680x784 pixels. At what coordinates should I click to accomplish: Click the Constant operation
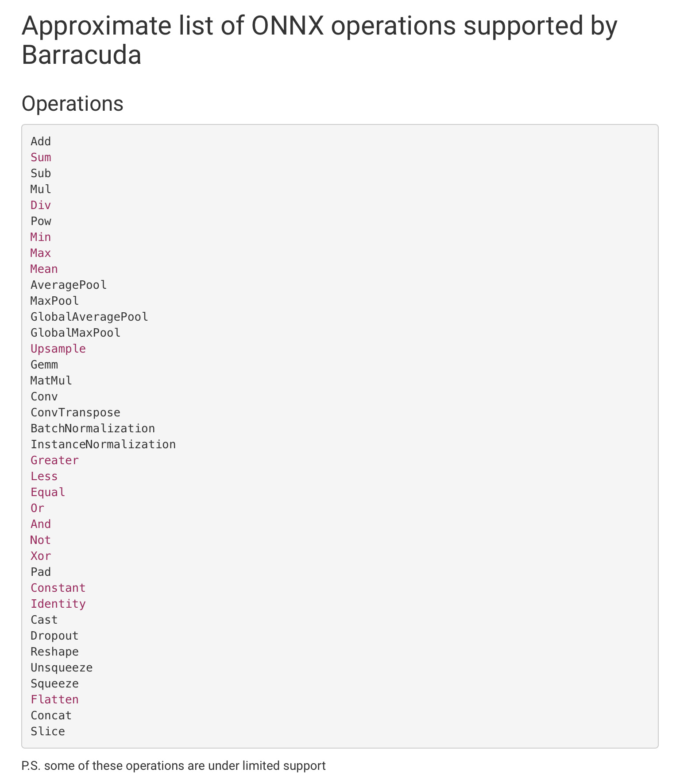point(58,588)
